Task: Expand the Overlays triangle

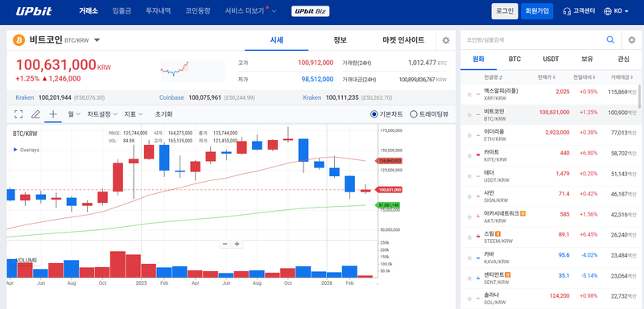Action: tap(15, 150)
